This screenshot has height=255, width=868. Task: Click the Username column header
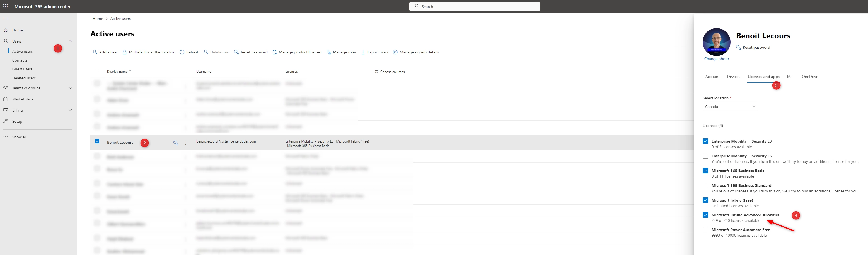[x=204, y=71]
